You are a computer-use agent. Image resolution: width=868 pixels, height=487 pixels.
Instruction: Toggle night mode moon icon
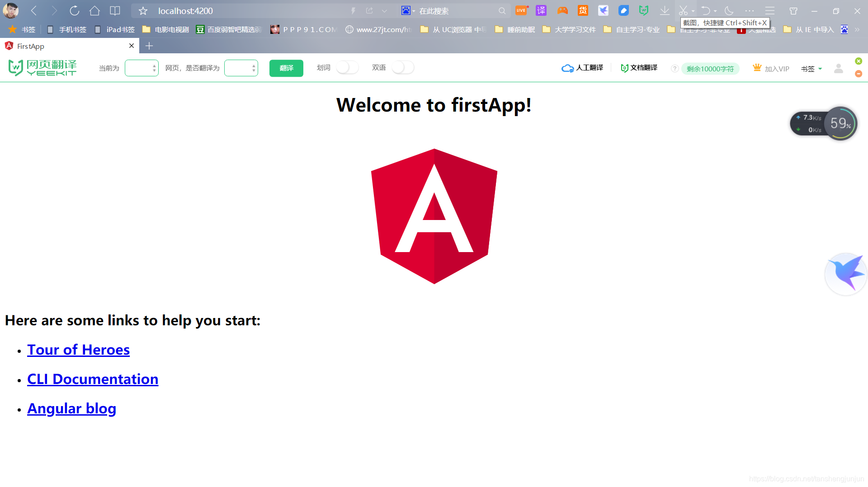click(x=729, y=10)
